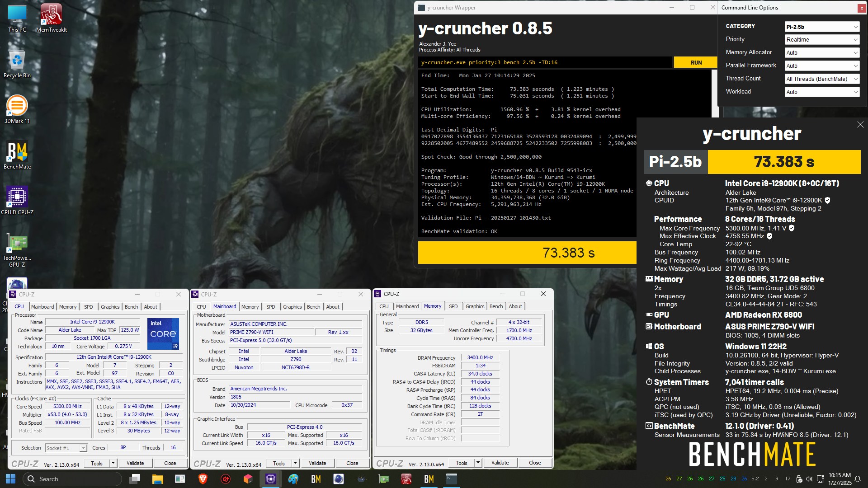Open the CATEGORY dropdown showing Pi-2.5b
This screenshot has height=488, width=868.
click(822, 27)
